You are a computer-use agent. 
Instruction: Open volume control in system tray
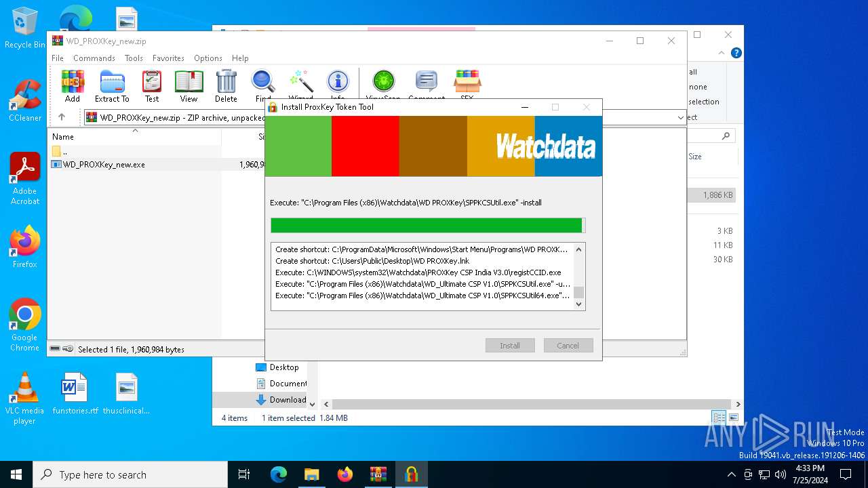(781, 474)
